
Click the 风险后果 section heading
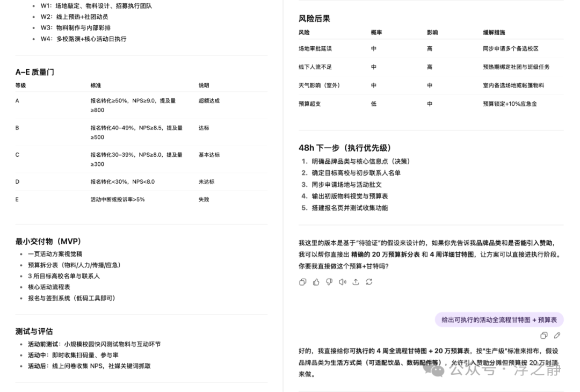[314, 18]
